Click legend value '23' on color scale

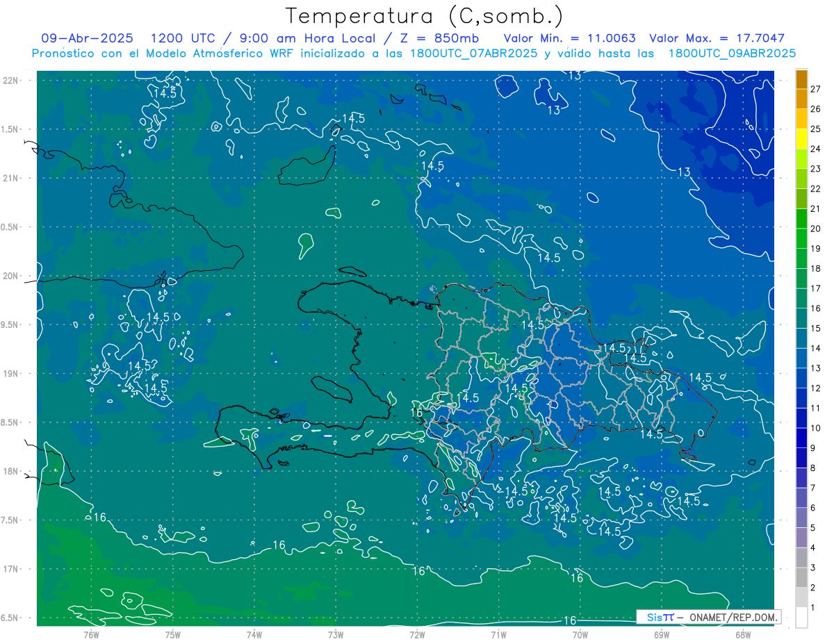(x=817, y=168)
